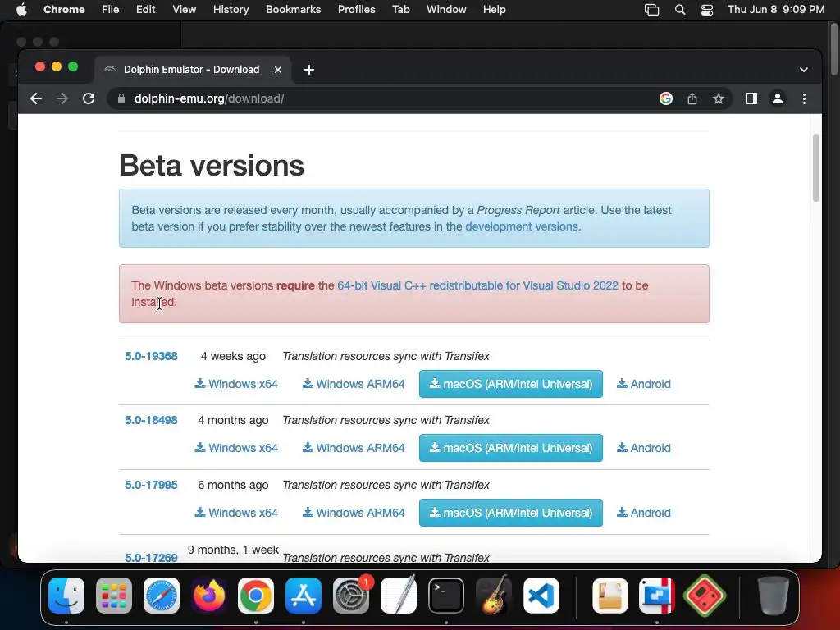Open the File menu
Viewport: 840px width, 630px height.
point(111,10)
